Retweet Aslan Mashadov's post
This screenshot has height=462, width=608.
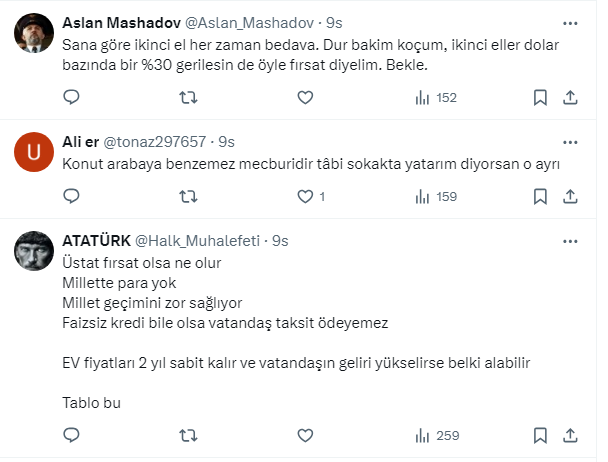pyautogui.click(x=187, y=97)
